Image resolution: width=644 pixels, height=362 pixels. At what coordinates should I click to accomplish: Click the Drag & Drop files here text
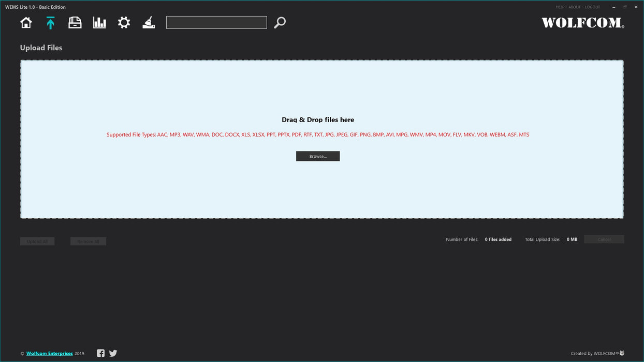(318, 120)
